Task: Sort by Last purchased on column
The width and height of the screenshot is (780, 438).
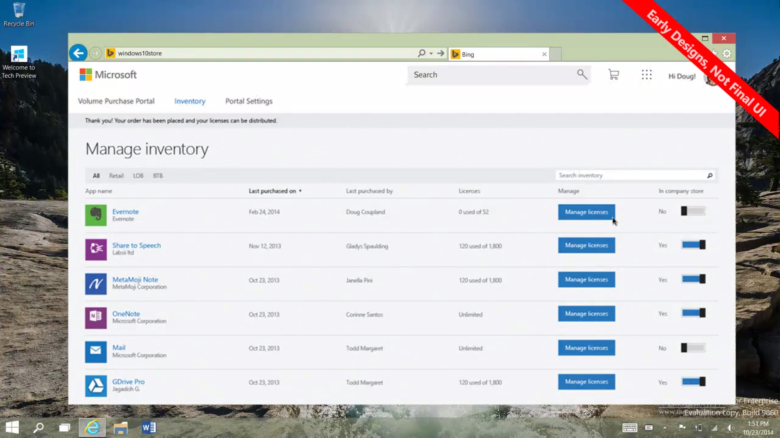Action: click(275, 191)
